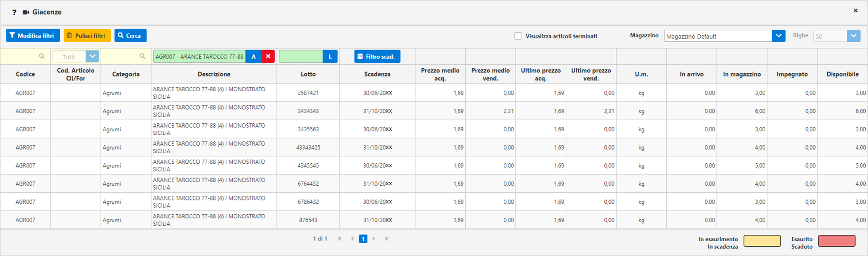Click the video camera icon beside Giacenze
868x256 pixels.
click(26, 12)
